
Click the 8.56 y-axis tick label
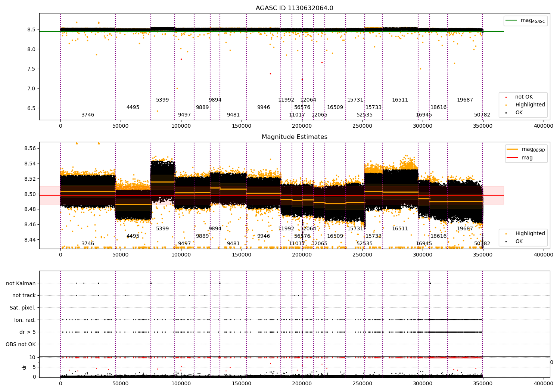coord(29,148)
